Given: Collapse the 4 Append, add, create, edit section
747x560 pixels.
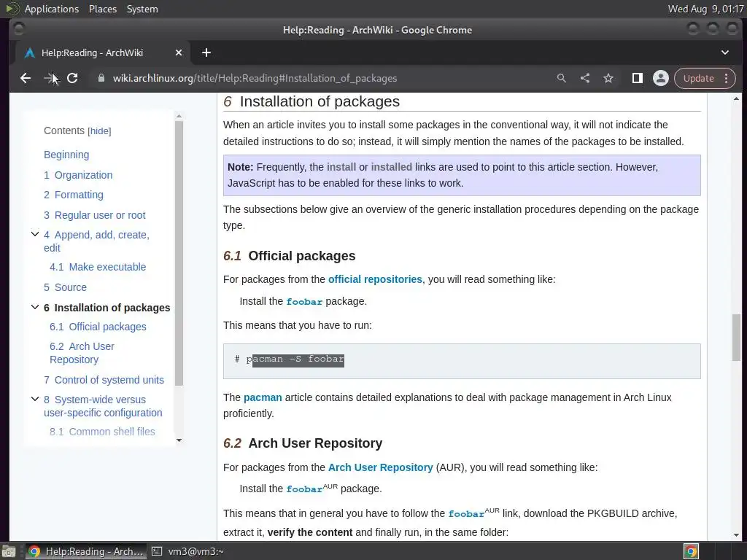Looking at the screenshot, I should (x=35, y=234).
